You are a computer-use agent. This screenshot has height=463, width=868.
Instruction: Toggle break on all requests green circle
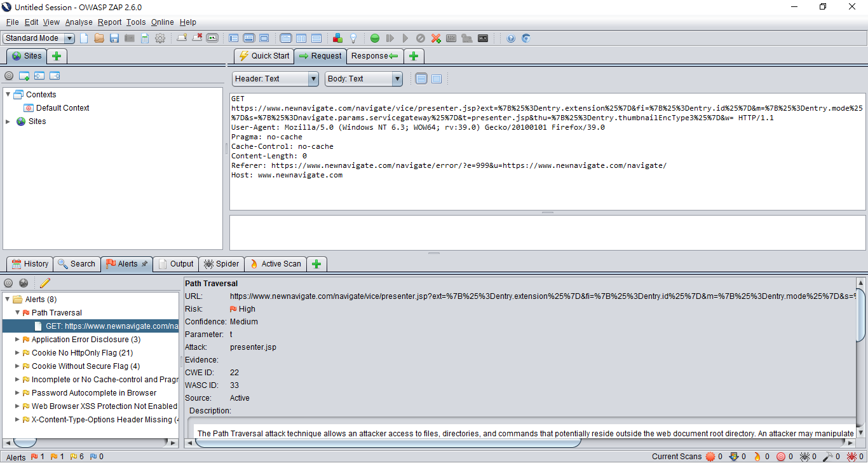click(375, 38)
